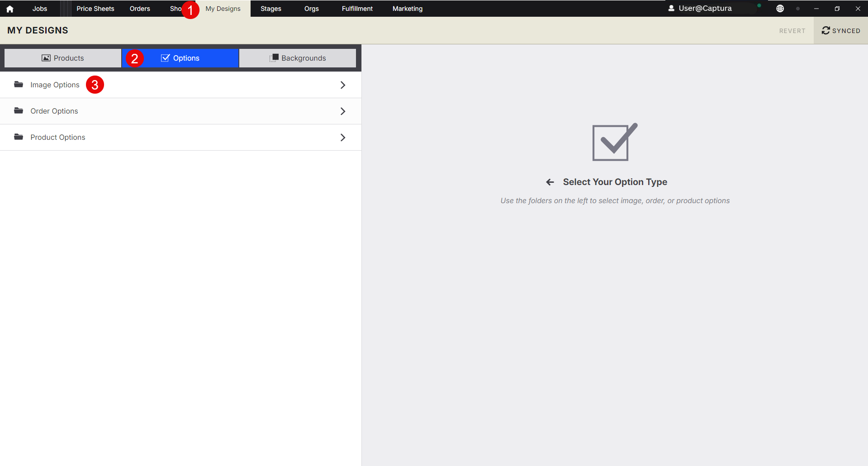The height and width of the screenshot is (466, 868).
Task: Click the green status dot indicator
Action: pos(759,5)
